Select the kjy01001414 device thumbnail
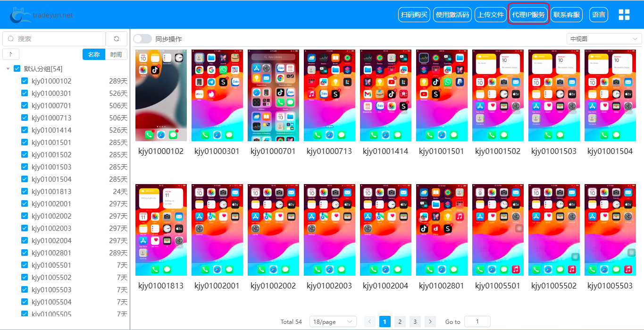The image size is (644, 330). click(385, 95)
